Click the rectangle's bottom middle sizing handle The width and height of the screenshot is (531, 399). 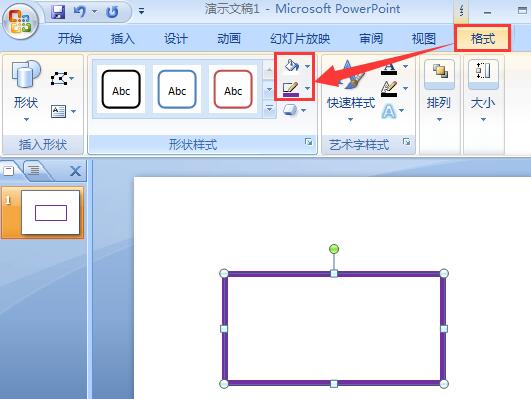click(x=334, y=384)
